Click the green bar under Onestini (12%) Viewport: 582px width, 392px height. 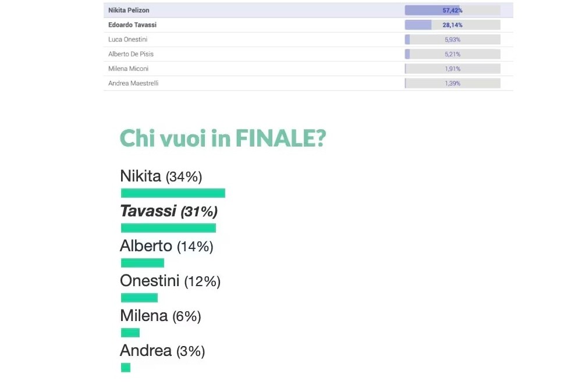[139, 297]
